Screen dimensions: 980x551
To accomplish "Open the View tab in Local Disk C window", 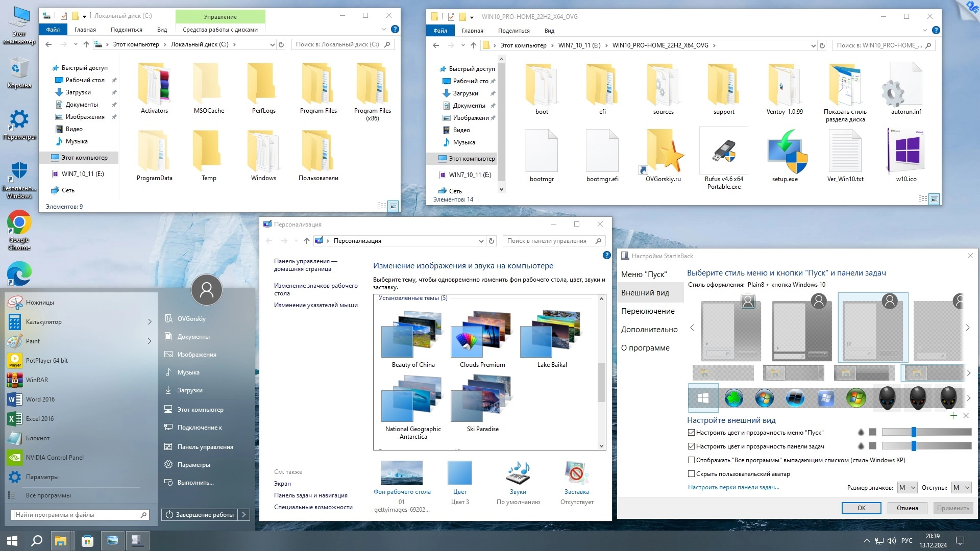I will pyautogui.click(x=162, y=30).
